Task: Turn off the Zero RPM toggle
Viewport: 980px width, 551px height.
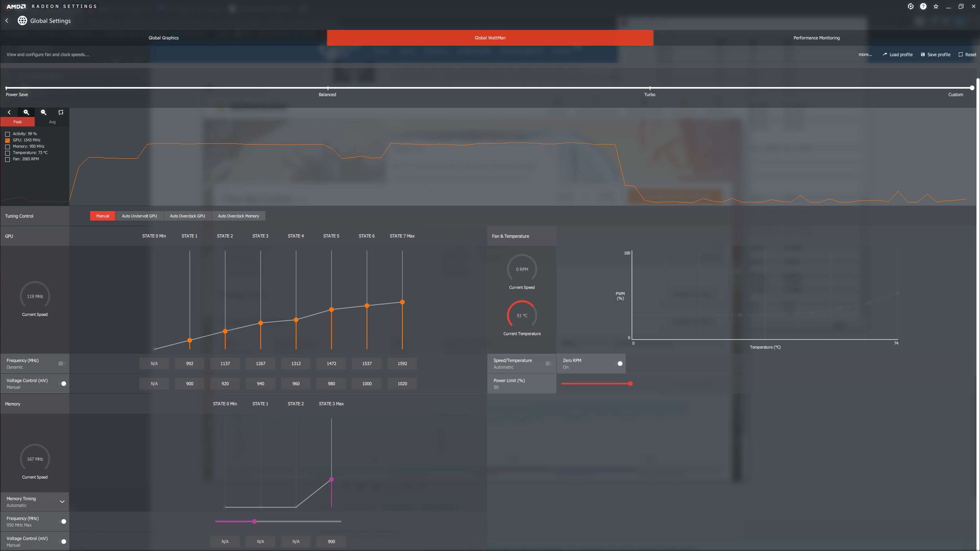Action: point(619,364)
